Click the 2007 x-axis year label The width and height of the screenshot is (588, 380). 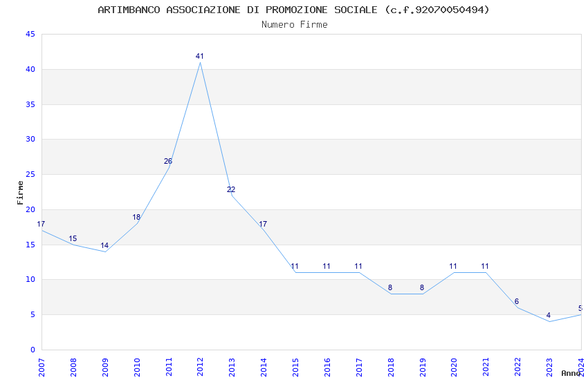click(42, 368)
